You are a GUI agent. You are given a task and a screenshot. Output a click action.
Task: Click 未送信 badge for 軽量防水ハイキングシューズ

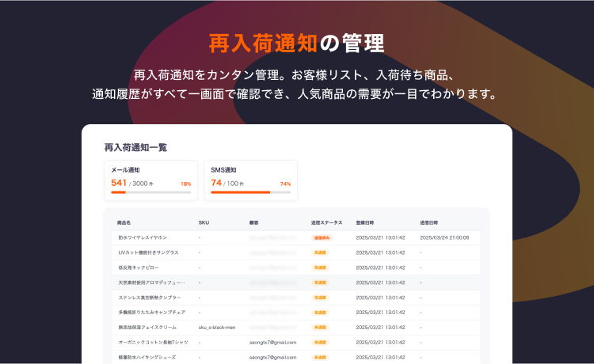pos(321,358)
